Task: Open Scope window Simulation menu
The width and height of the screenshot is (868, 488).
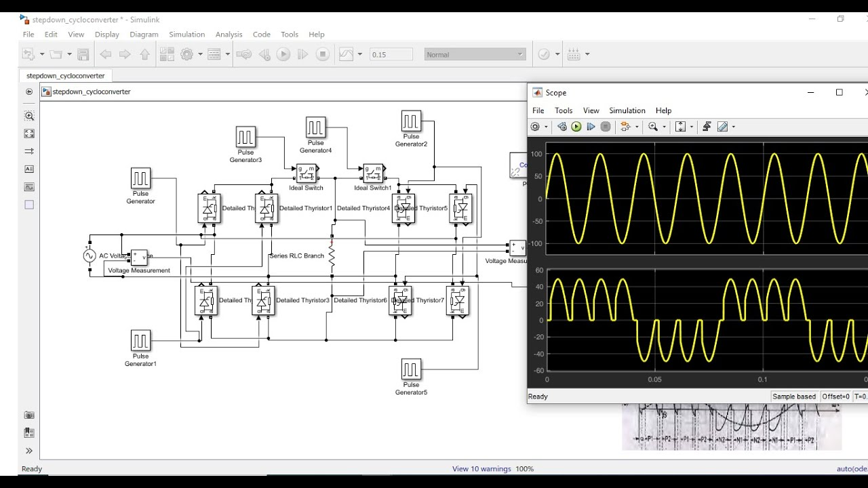Action: (627, 110)
